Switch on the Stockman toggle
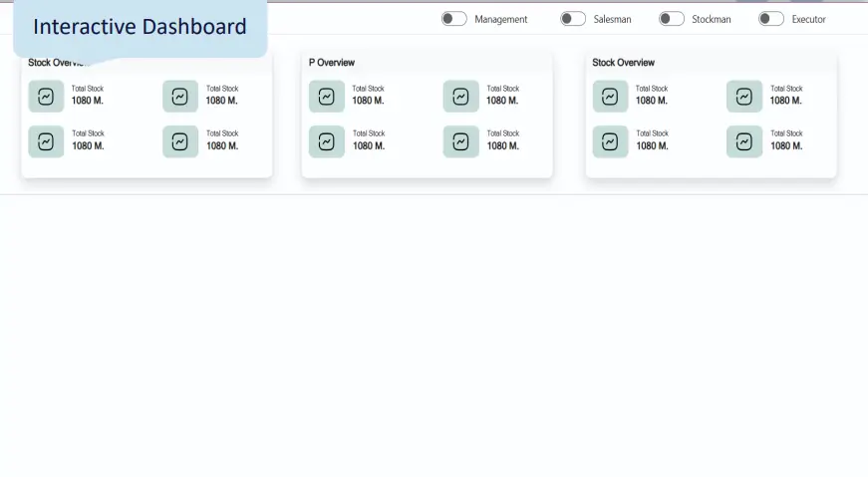Image resolution: width=868 pixels, height=477 pixels. (672, 19)
